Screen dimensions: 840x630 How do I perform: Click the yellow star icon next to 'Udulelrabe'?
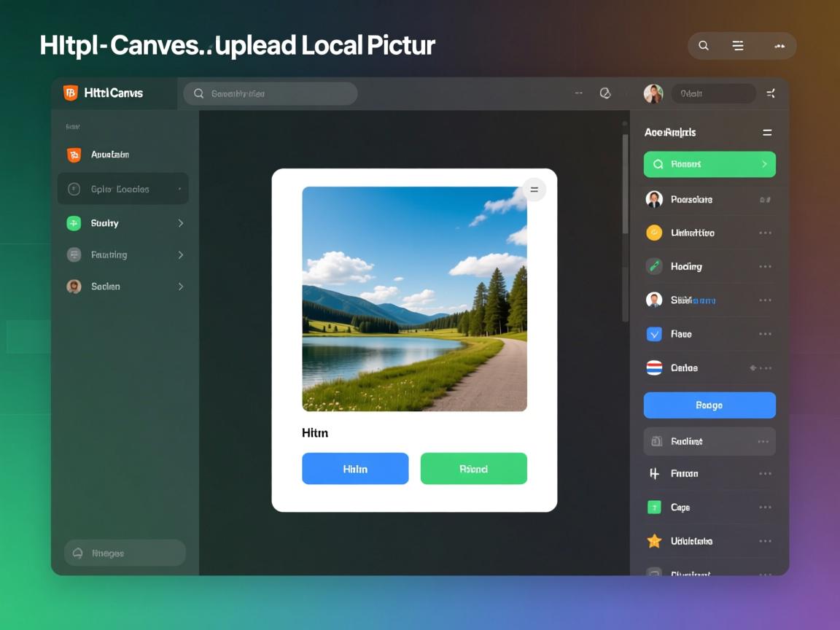tap(654, 540)
